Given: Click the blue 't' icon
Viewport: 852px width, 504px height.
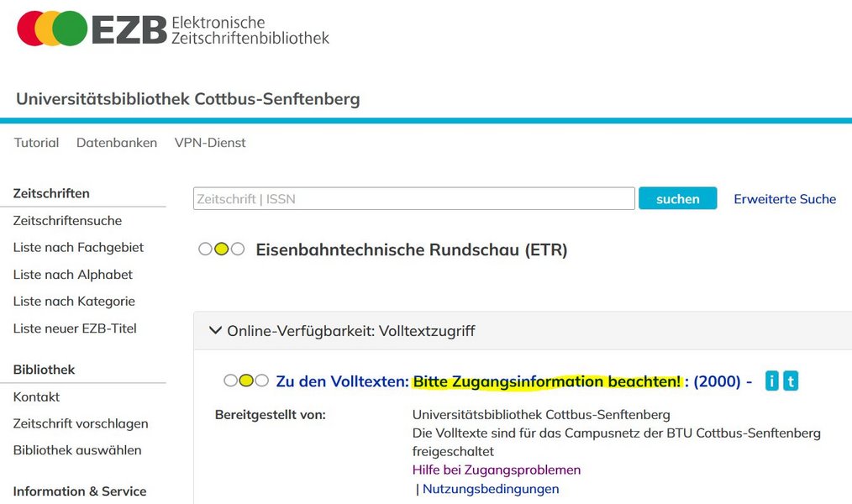Looking at the screenshot, I should (x=790, y=381).
